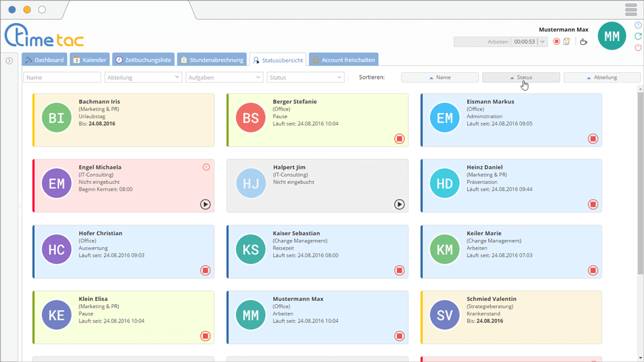The image size is (644, 362).
Task: Open the Zeitbuchungsliste tab
Action: [143, 60]
